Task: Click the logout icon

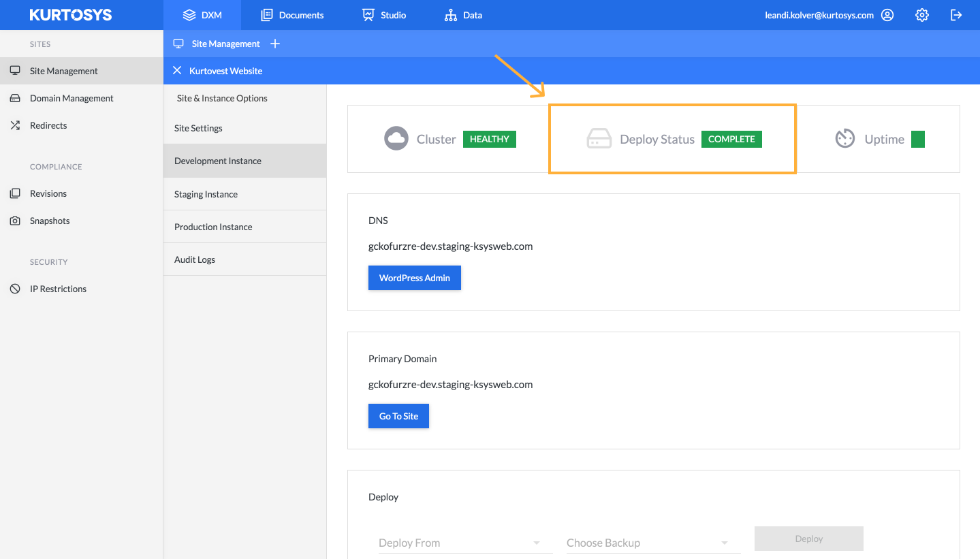Action: pyautogui.click(x=956, y=15)
